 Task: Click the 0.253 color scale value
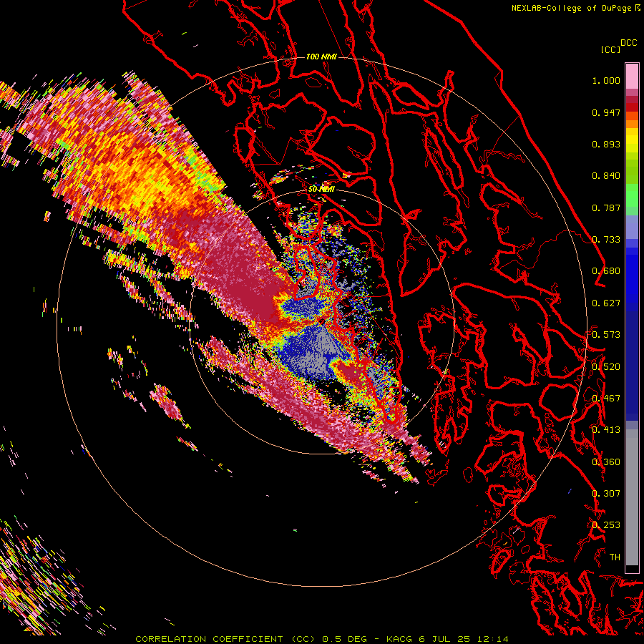click(x=606, y=525)
